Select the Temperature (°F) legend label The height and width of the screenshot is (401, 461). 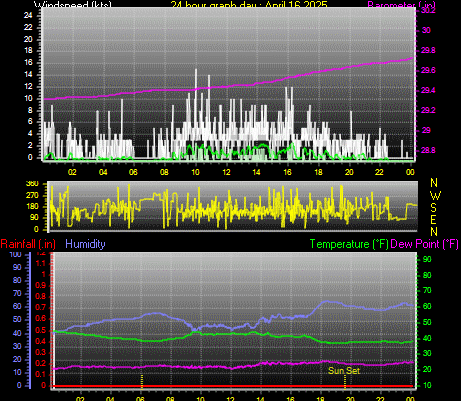[x=349, y=244]
